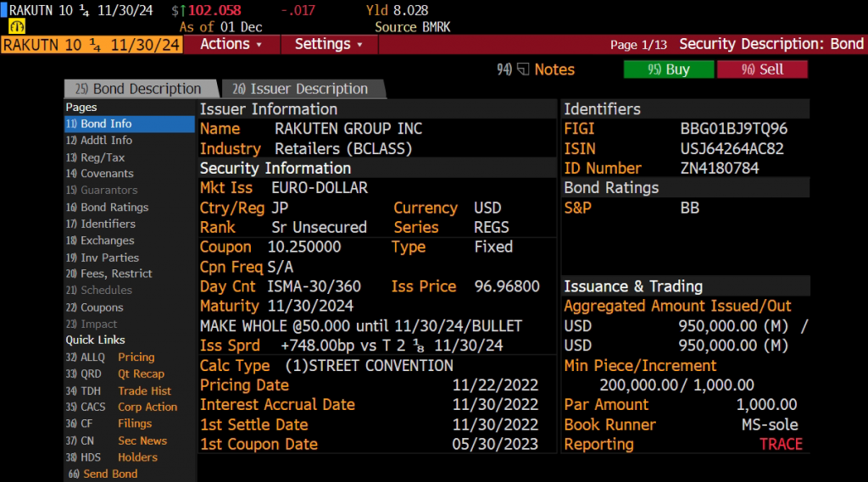Open the Fees, Restrict page
Image resolution: width=868 pixels, height=482 pixels.
point(109,274)
